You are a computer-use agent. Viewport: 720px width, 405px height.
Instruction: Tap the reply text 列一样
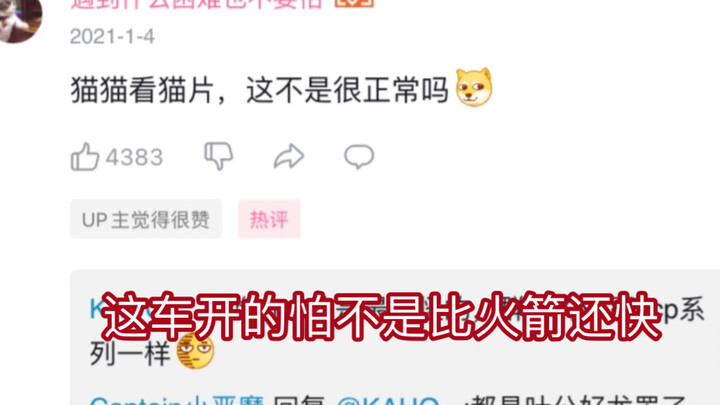click(x=130, y=353)
